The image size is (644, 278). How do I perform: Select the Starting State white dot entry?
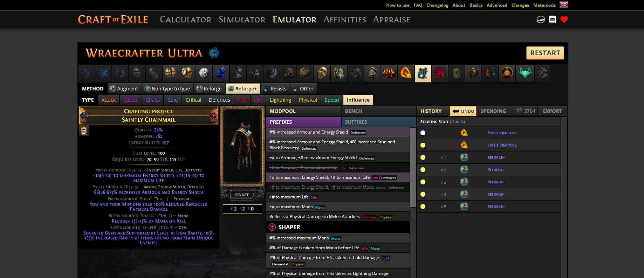point(423,133)
